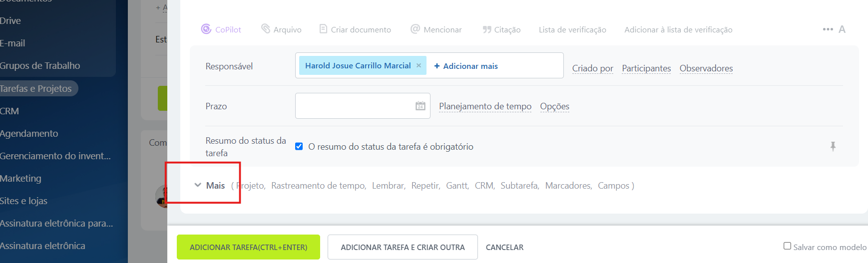Open CRM in the left sidebar

pyautogui.click(x=9, y=111)
